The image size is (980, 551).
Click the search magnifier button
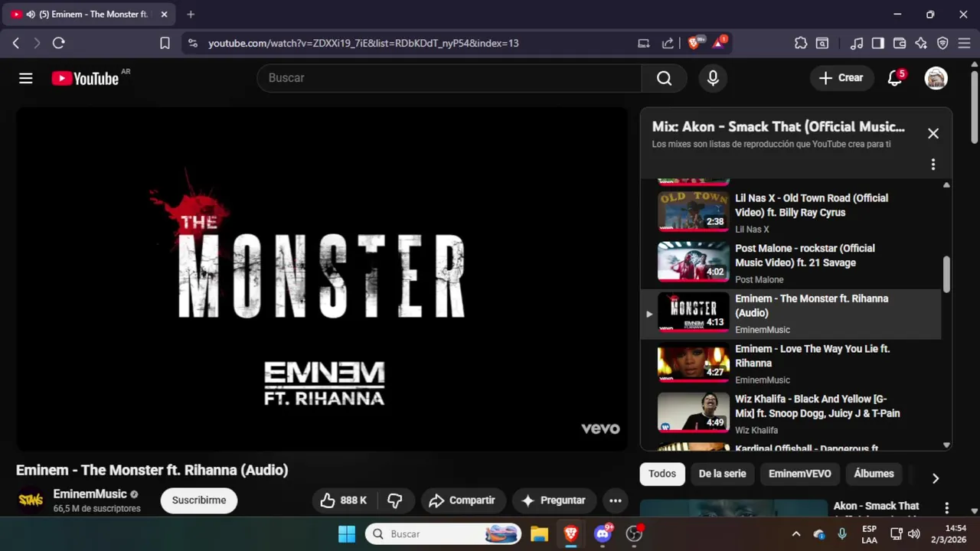click(x=664, y=78)
